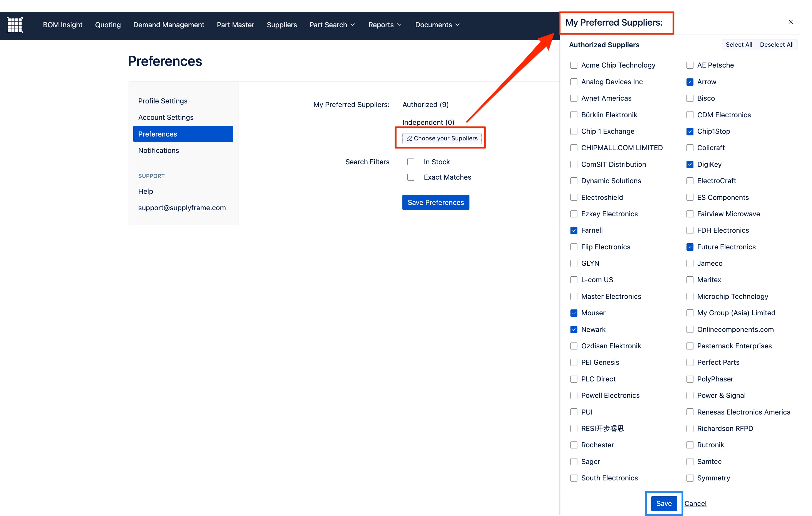
Task: Check CHIPMALL.COM LIMITED
Action: (x=574, y=148)
